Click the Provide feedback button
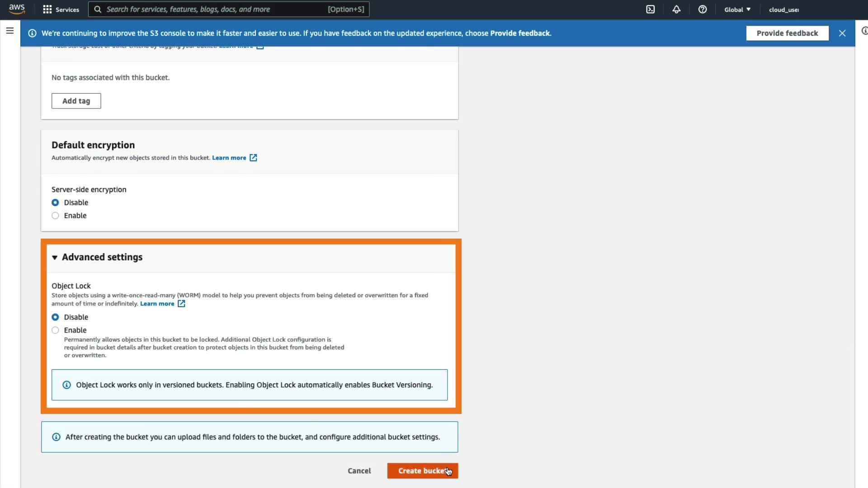This screenshot has width=868, height=488. [x=787, y=33]
